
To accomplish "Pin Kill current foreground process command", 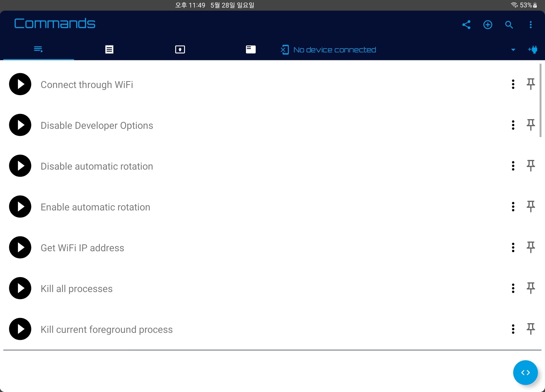I will tap(531, 329).
